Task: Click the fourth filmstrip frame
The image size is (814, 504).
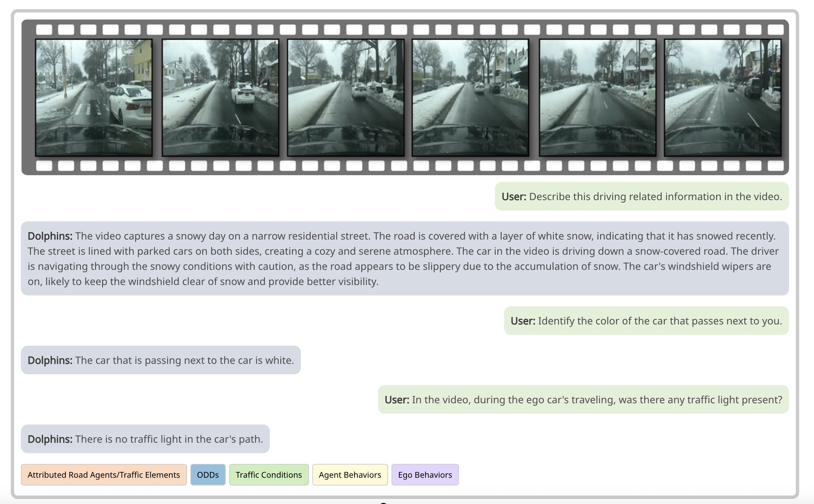Action: pyautogui.click(x=470, y=97)
